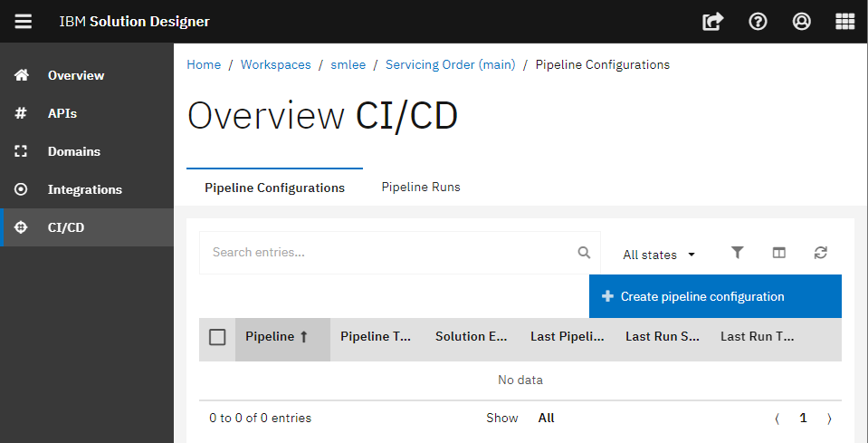Click the search magnifier icon

pos(584,253)
